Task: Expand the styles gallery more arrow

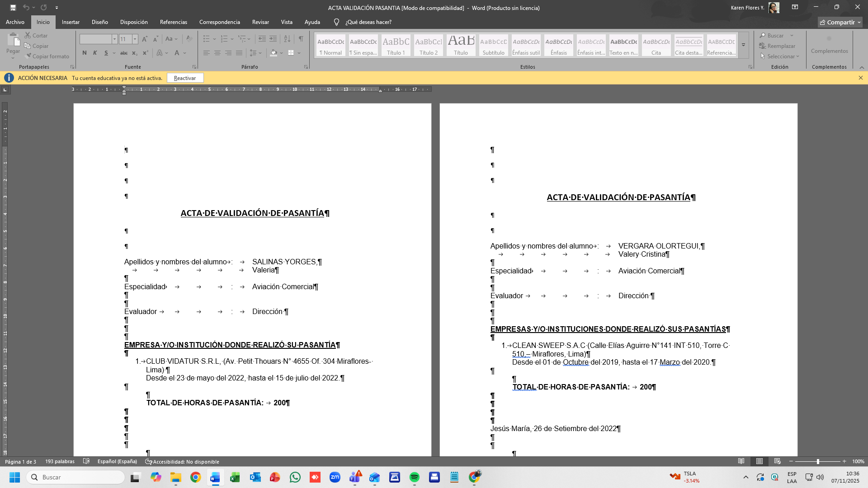Action: click(x=743, y=45)
